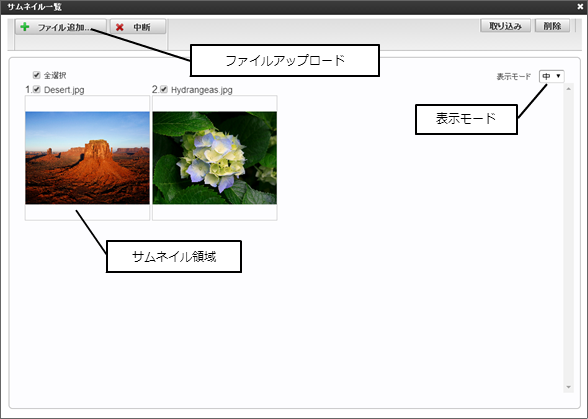Click the vertical scrollbar track
Image resolution: width=588 pixels, height=419 pixels.
568,238
